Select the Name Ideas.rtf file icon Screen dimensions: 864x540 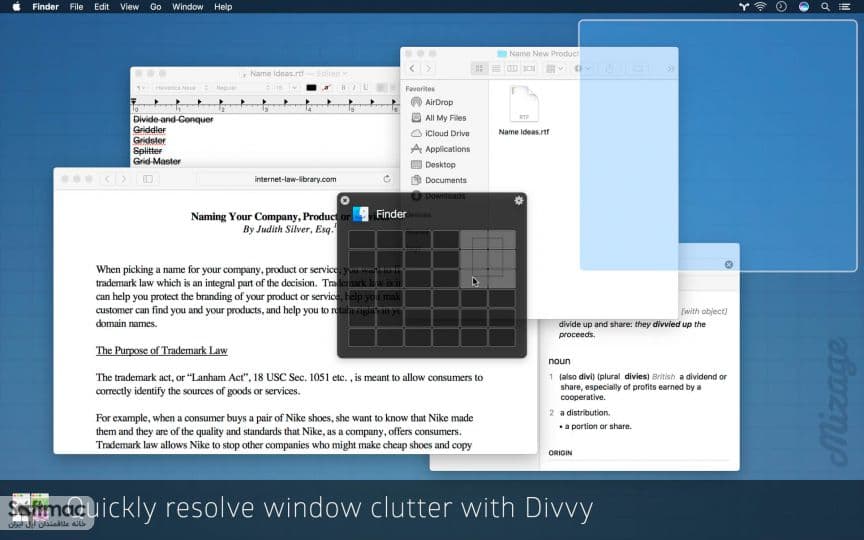click(x=523, y=104)
